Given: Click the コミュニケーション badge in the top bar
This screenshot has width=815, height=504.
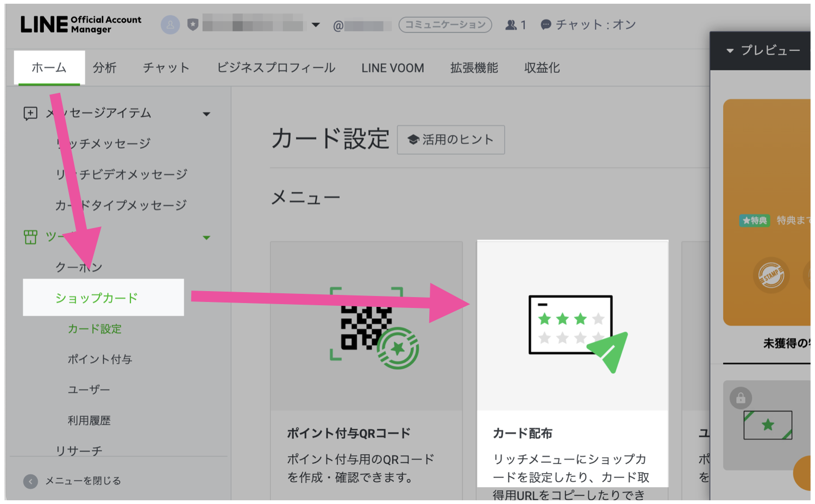Looking at the screenshot, I should [445, 24].
